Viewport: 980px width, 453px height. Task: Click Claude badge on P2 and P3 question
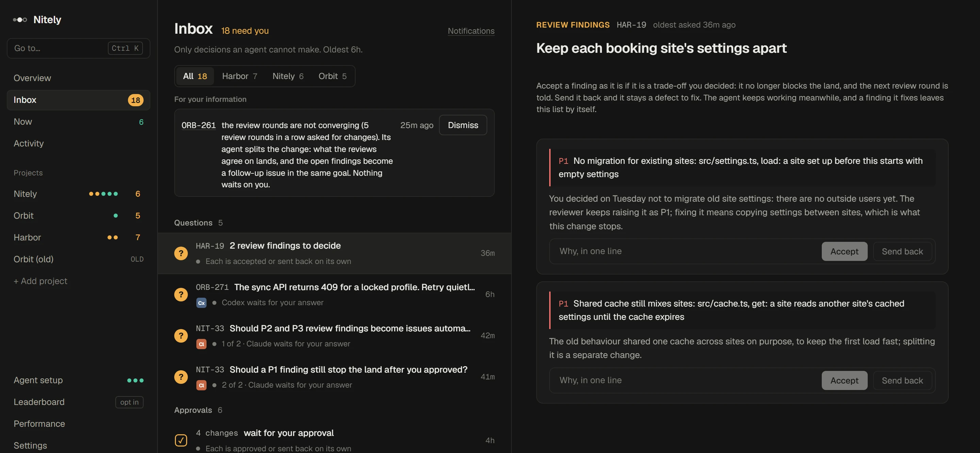click(x=201, y=344)
